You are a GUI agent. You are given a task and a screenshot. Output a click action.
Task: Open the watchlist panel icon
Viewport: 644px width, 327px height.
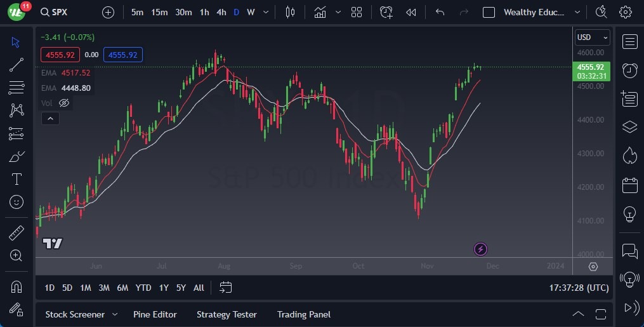click(x=629, y=42)
